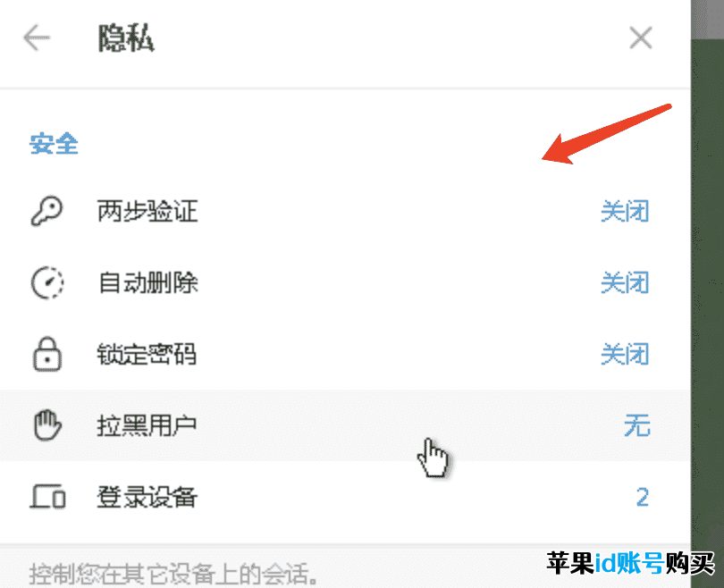This screenshot has width=724, height=588.
Task: Open the 拉黑用户 blocked users list
Action: (x=345, y=425)
